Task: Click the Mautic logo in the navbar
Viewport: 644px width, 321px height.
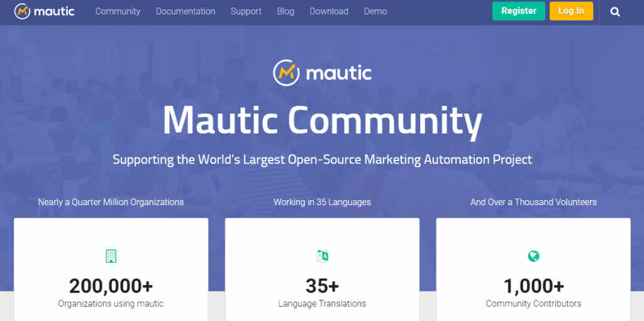Action: 45,11
